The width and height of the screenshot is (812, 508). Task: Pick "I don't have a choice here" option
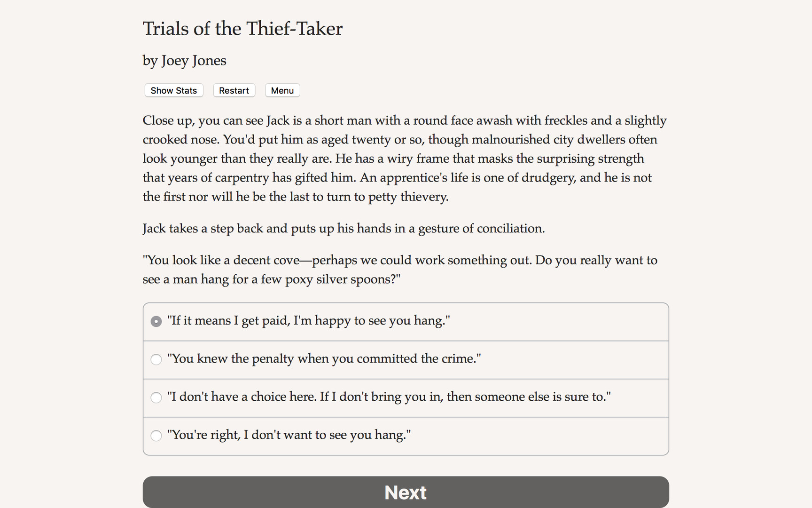(389, 397)
